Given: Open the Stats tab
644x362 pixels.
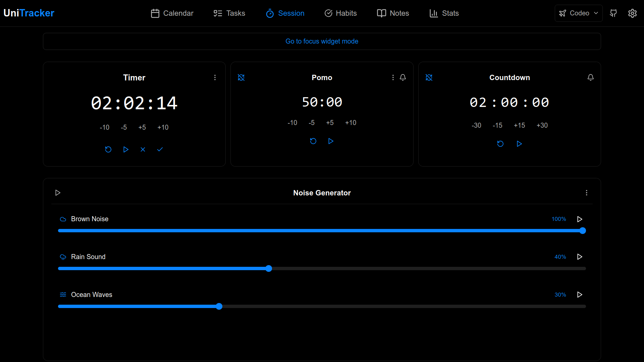Looking at the screenshot, I should tap(444, 13).
